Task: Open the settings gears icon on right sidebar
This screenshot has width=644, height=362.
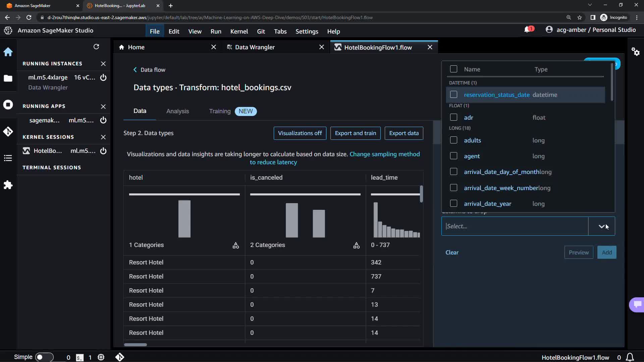Action: tap(635, 52)
